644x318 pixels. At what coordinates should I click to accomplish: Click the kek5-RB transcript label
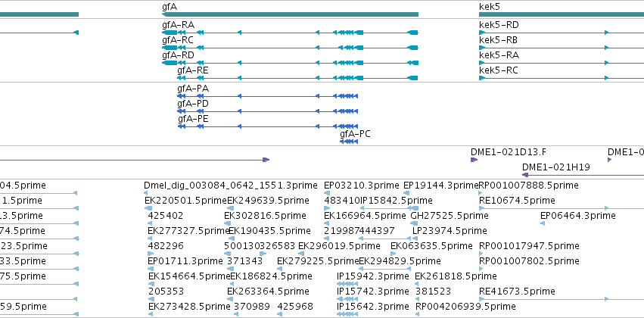498,40
